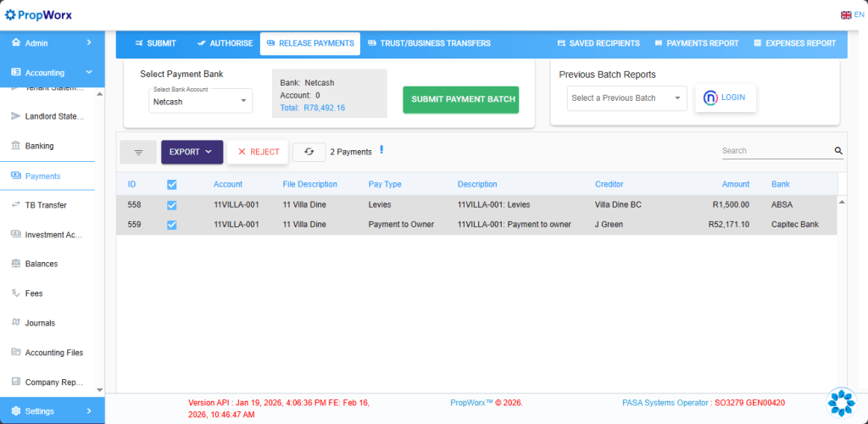Click into the Search input field
The height and width of the screenshot is (424, 868).
(775, 151)
